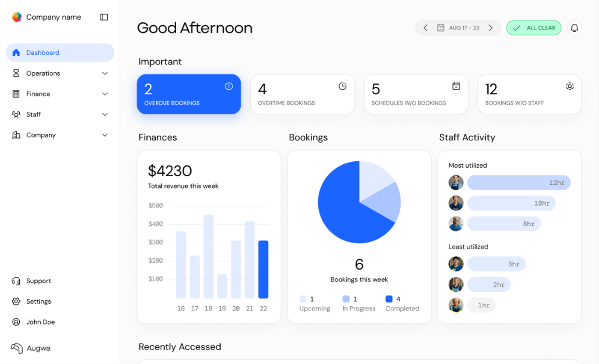Screen dimensions: 599x364
Task: Click the Dashboard home icon
Action: pos(16,53)
